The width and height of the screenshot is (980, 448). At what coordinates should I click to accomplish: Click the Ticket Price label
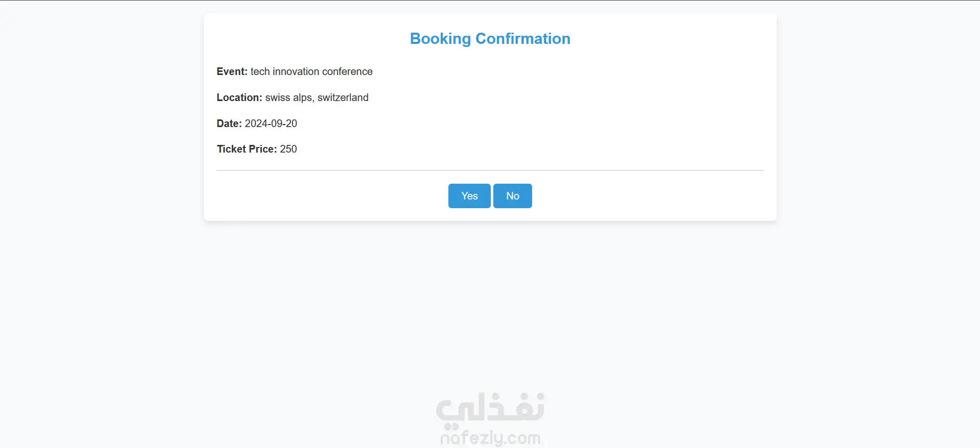pos(247,149)
